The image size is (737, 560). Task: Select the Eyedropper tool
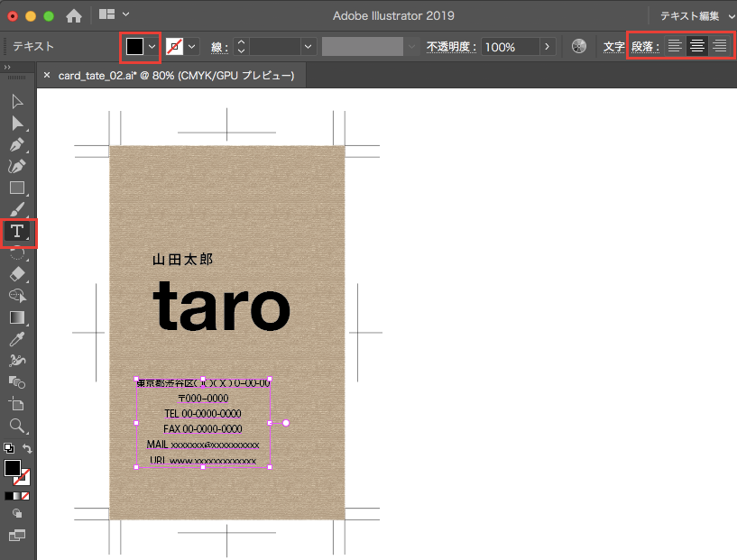(x=16, y=339)
